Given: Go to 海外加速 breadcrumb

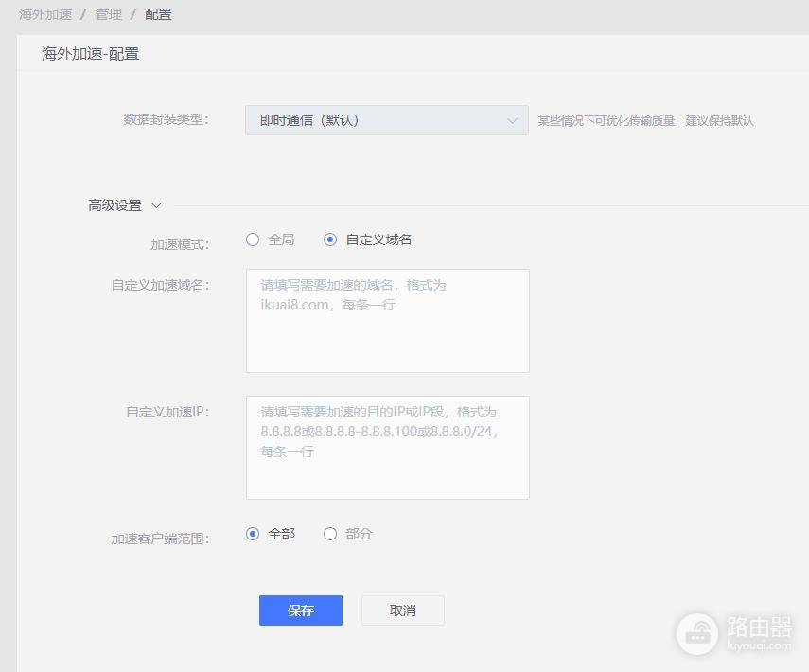Looking at the screenshot, I should coord(45,14).
